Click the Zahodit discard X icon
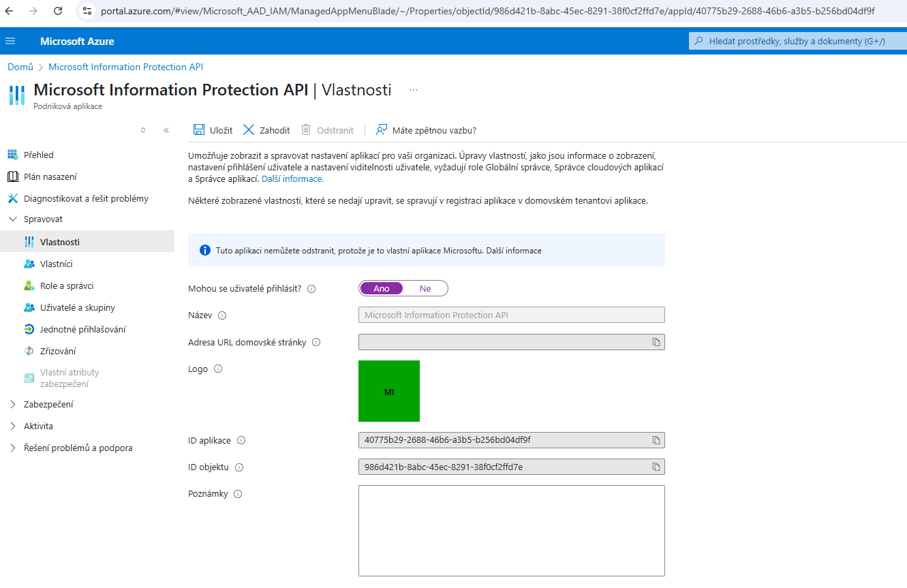 (x=249, y=130)
